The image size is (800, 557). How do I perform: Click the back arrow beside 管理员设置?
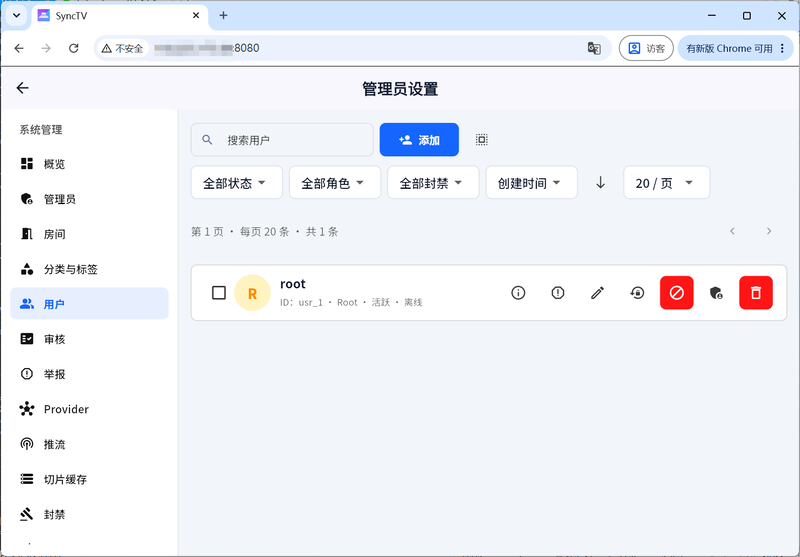22,88
